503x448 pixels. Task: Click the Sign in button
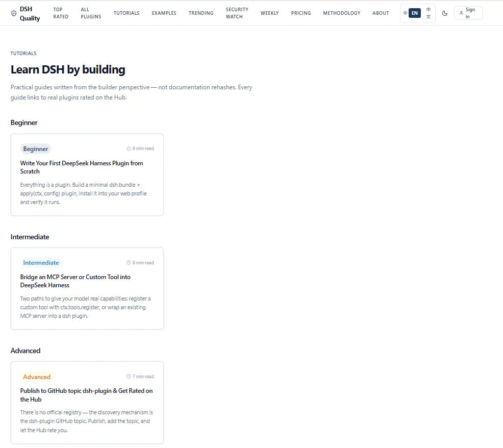[468, 13]
